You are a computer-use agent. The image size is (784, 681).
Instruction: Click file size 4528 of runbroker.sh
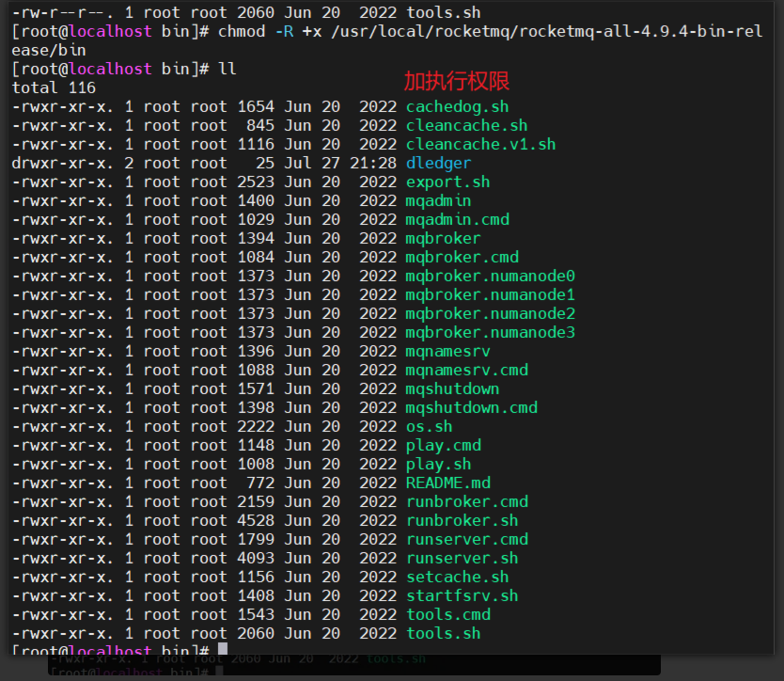[x=256, y=521]
